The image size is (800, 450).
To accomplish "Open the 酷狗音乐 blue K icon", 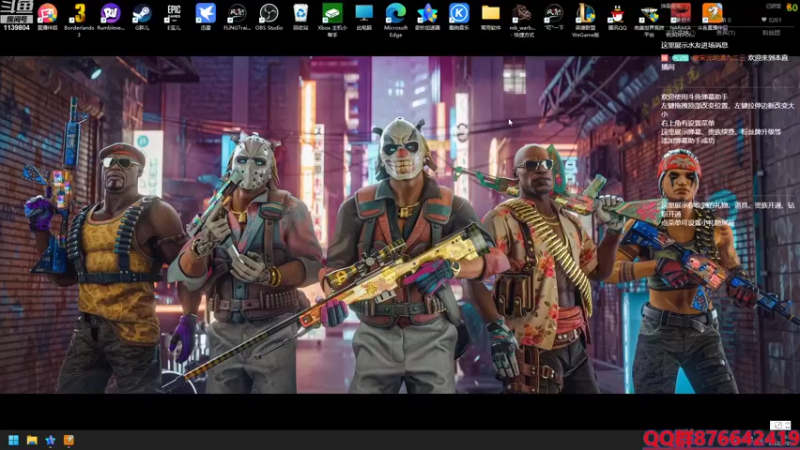I will [x=459, y=16].
